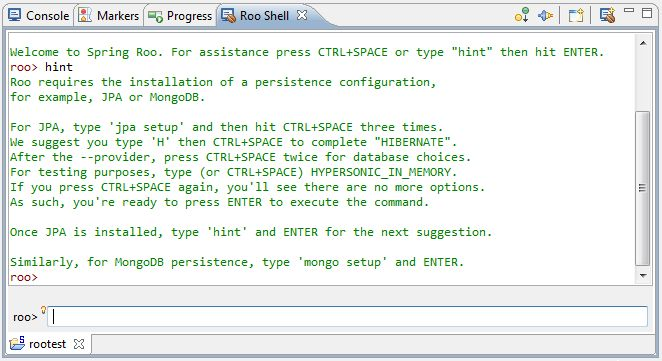Switch to the Console tab
Image resolution: width=662 pixels, height=361 pixels.
coord(39,16)
